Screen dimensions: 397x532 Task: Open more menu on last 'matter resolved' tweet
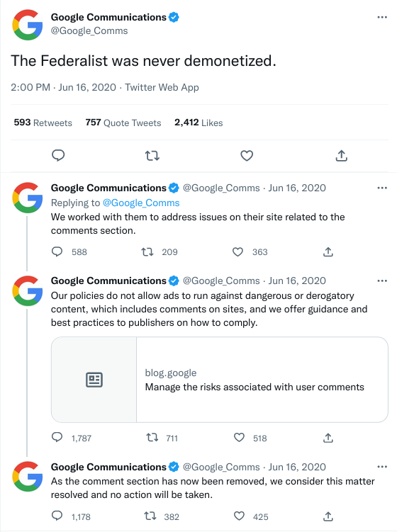point(382,468)
